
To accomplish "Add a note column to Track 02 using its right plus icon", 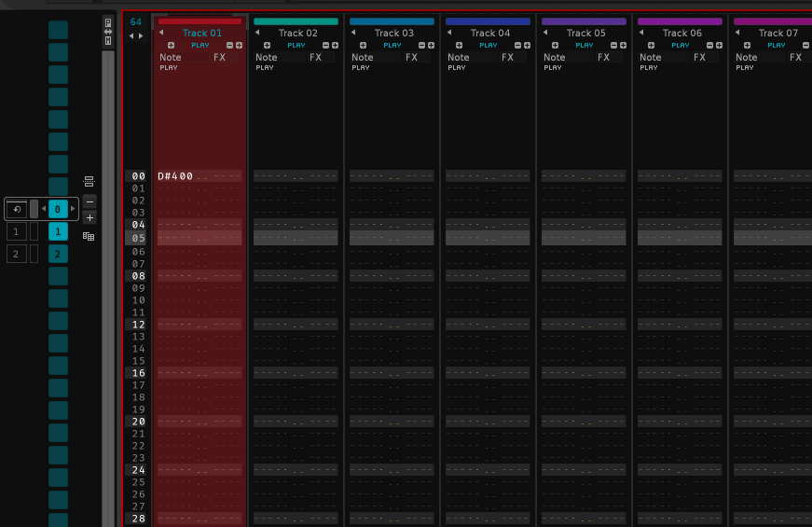I will [x=335, y=45].
